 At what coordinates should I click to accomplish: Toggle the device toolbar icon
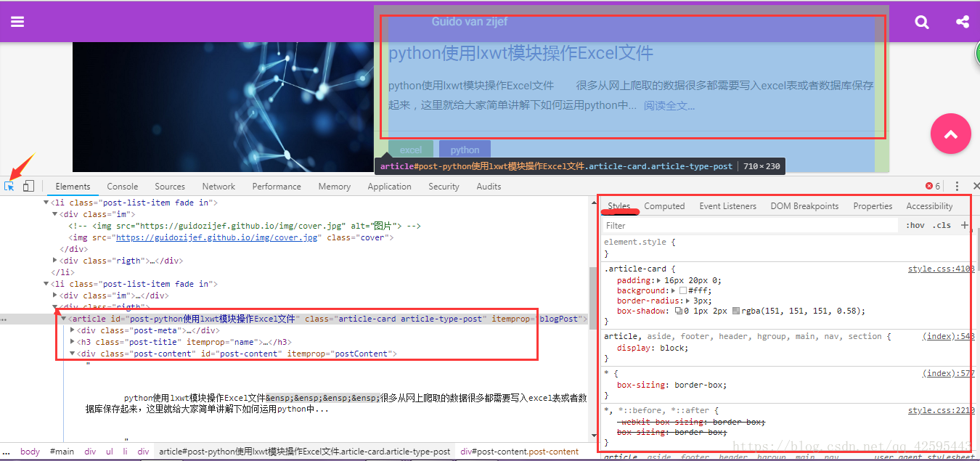click(x=28, y=186)
